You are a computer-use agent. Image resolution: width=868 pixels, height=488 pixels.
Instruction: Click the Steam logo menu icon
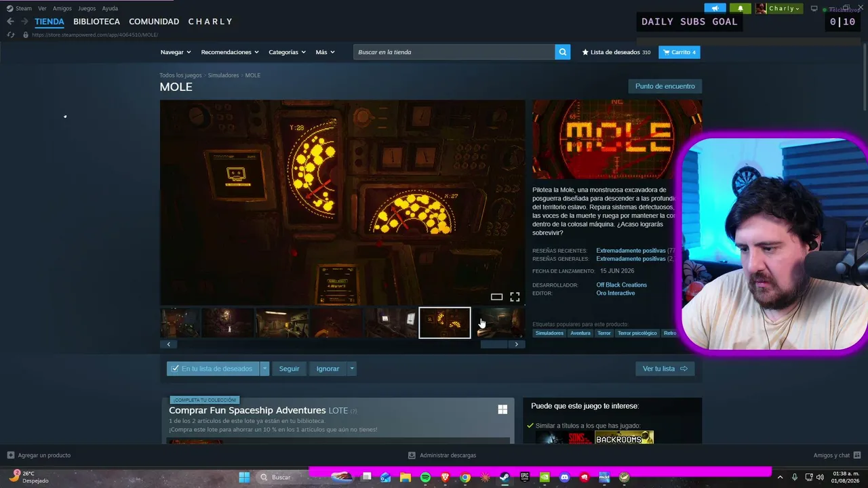(x=9, y=8)
